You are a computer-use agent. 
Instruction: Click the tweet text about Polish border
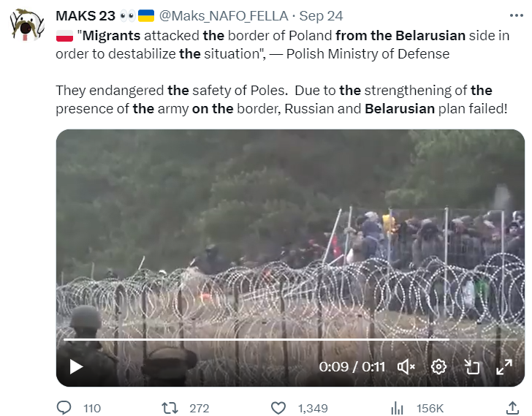[x=282, y=72]
